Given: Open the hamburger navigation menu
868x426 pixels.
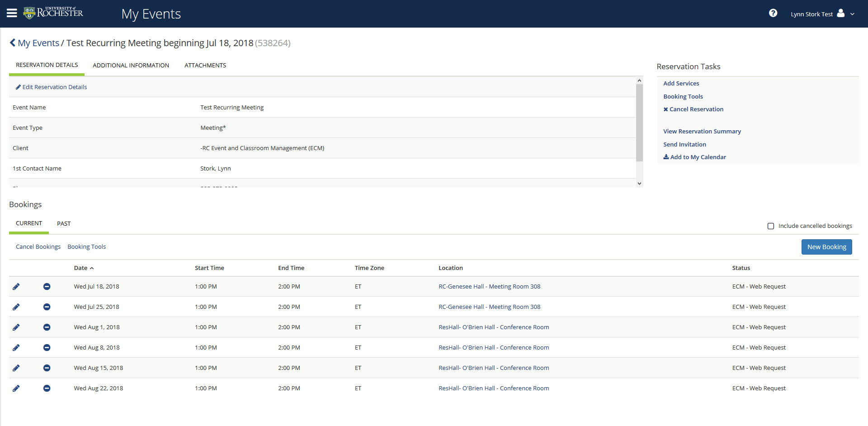Looking at the screenshot, I should pos(12,13).
